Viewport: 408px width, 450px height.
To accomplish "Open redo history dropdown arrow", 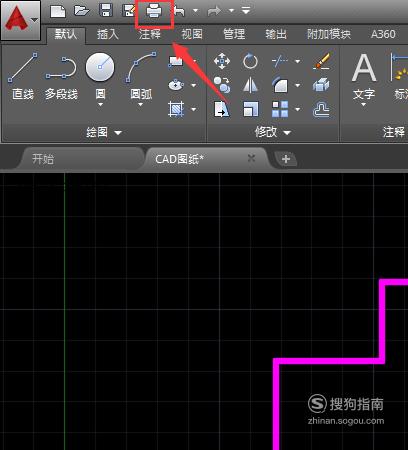I will point(231,11).
